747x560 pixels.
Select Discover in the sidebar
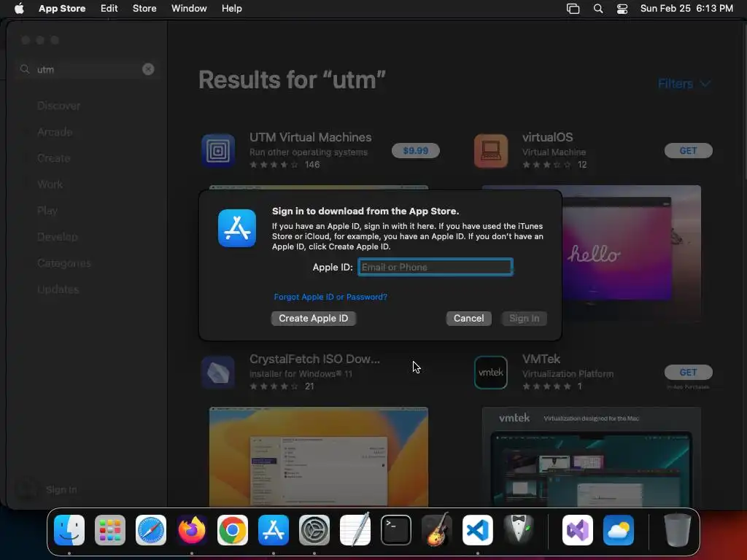coord(58,106)
